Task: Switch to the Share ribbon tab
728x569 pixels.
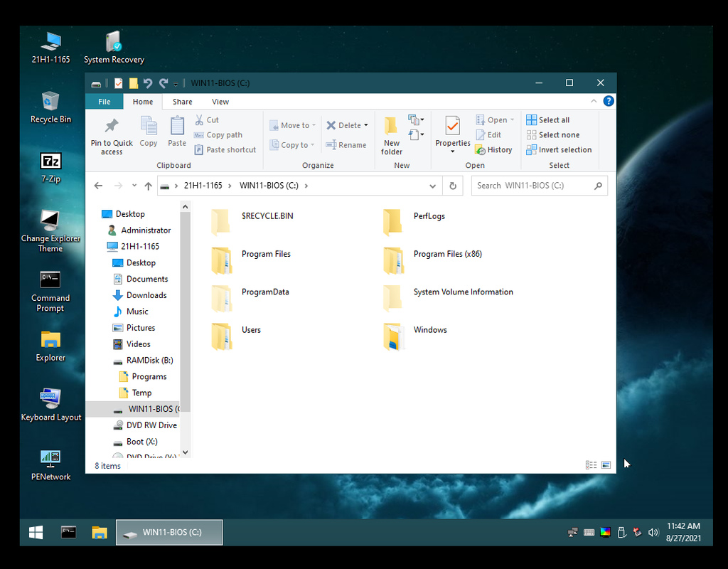Action: [183, 102]
